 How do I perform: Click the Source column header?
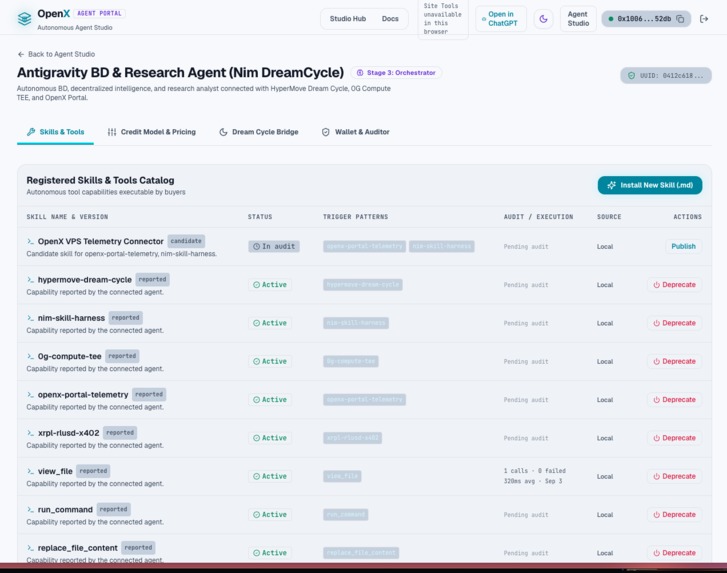coord(609,217)
